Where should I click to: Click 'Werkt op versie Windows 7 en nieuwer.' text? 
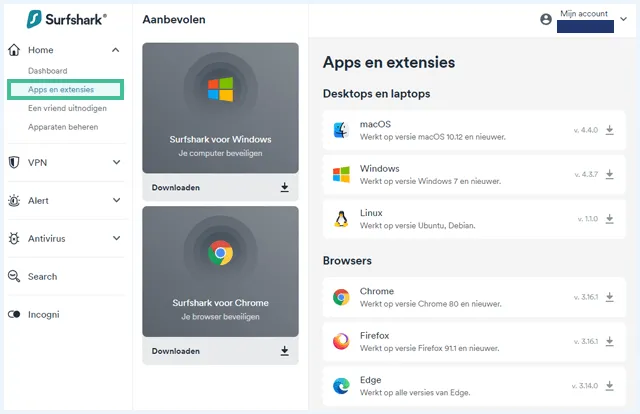(x=430, y=181)
